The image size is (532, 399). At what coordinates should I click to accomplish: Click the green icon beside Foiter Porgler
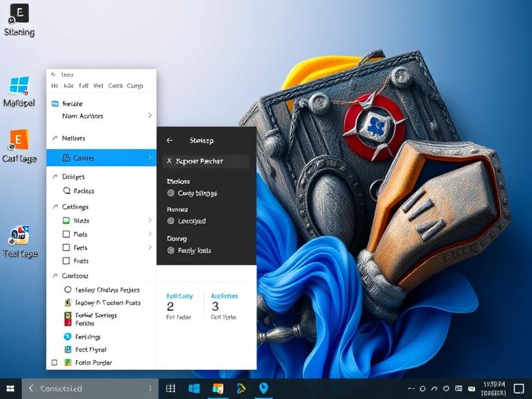68,362
